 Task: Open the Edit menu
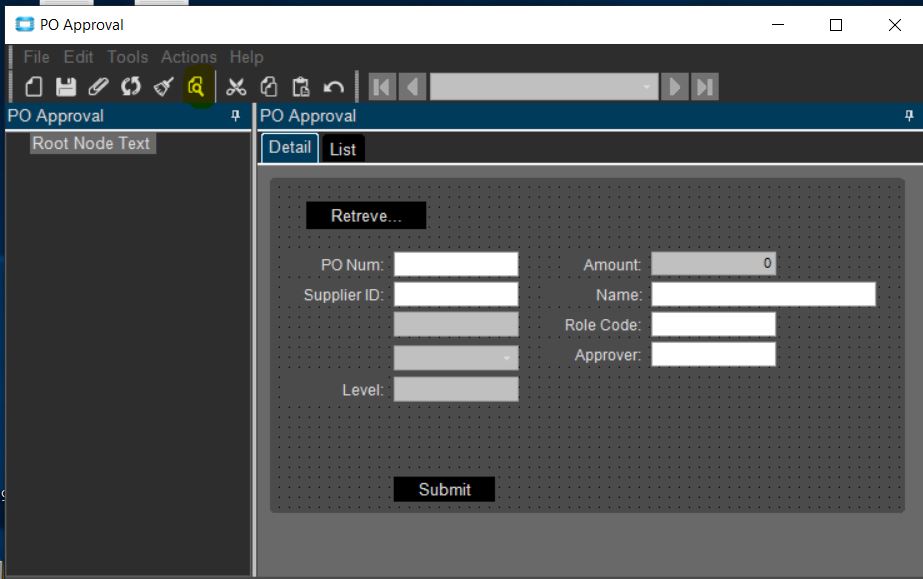click(x=78, y=57)
